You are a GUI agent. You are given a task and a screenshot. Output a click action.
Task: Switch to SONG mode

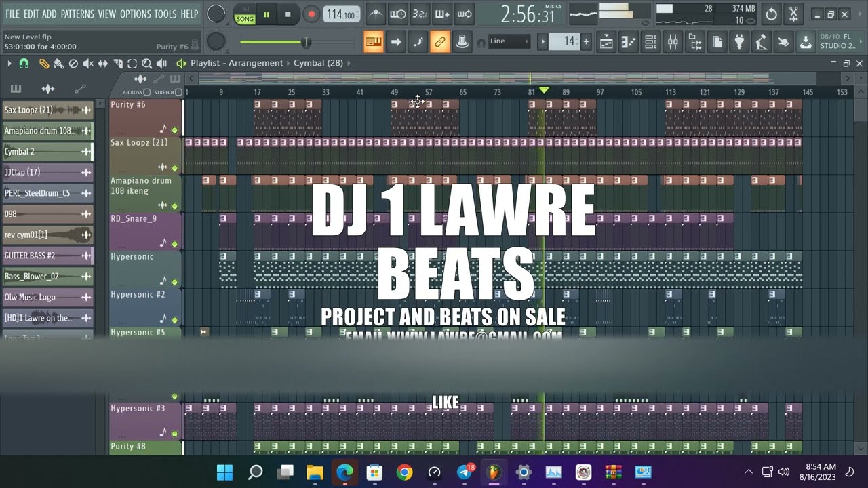pyautogui.click(x=245, y=19)
